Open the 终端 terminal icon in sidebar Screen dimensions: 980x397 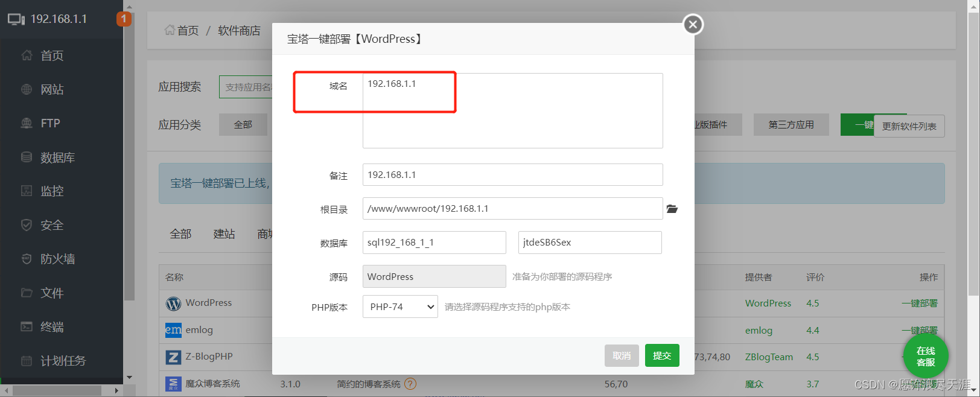[27, 326]
